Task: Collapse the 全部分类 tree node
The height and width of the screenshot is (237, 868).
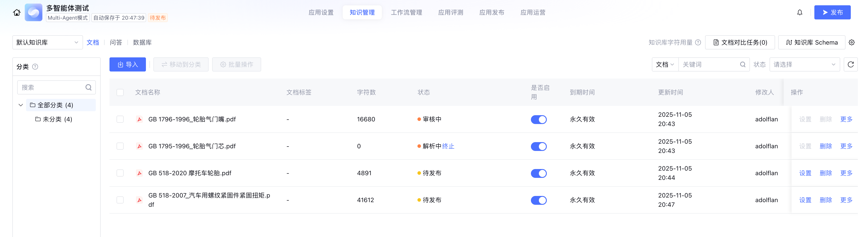Action: 21,105
